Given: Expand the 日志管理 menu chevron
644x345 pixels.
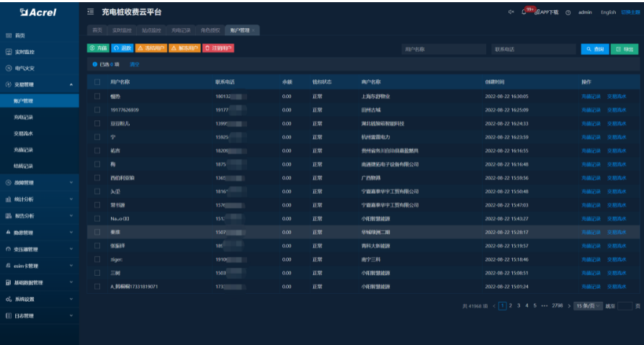Looking at the screenshot, I should point(71,316).
